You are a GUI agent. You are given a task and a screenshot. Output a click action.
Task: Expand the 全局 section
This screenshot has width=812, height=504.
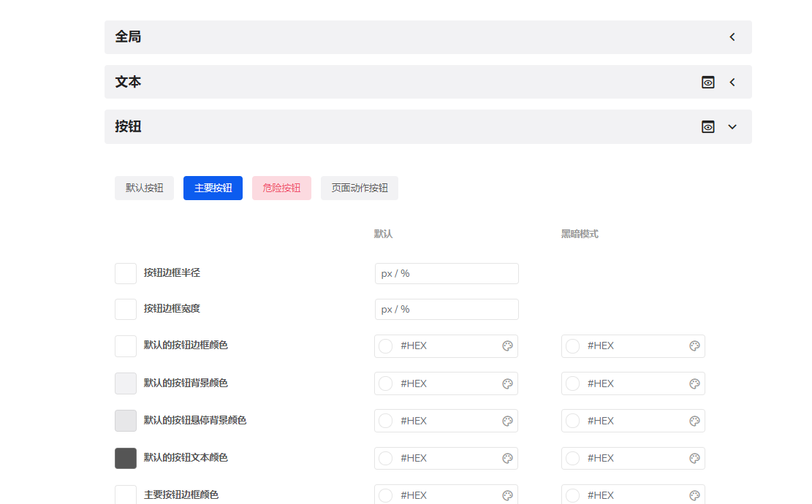click(732, 37)
